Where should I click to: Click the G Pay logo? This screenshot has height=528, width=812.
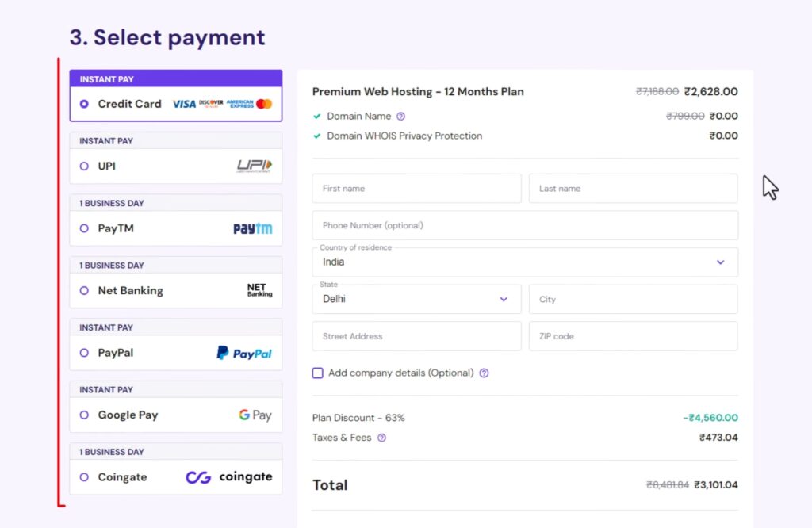255,415
